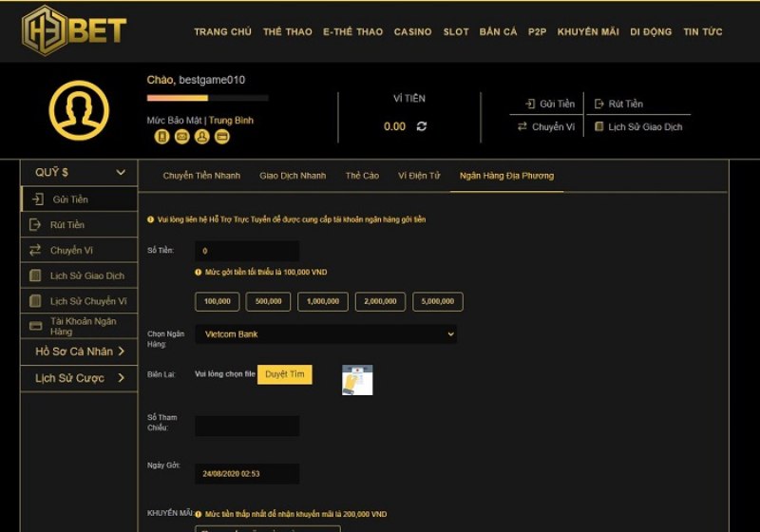The height and width of the screenshot is (532, 760).
Task: Click the profile verification security icon
Action: 201,137
